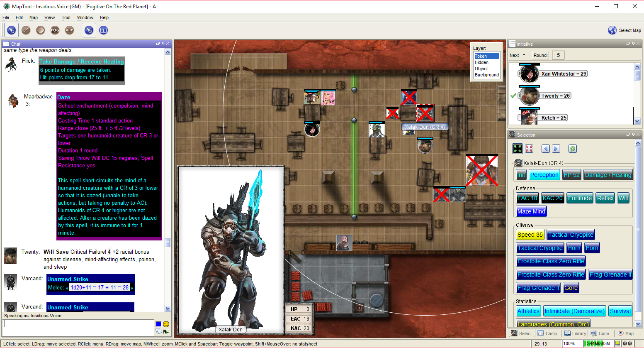This screenshot has height=348, width=644.
Task: Switch to the Hidden layer
Action: click(486, 62)
